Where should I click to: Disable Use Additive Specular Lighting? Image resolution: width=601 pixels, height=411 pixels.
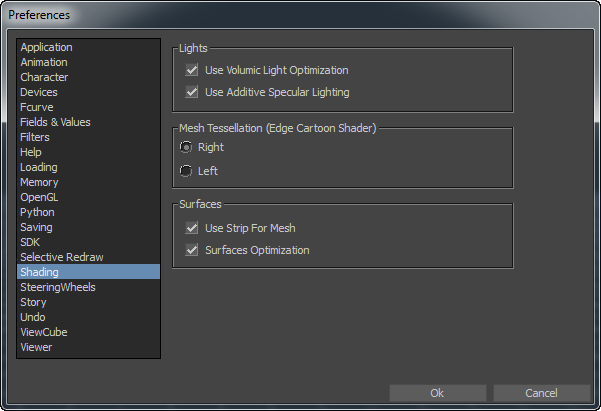[x=192, y=93]
